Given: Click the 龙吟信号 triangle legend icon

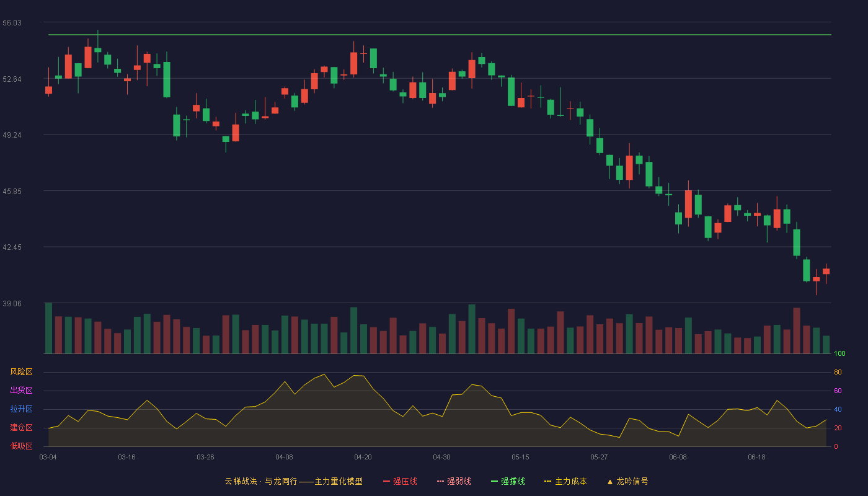Looking at the screenshot, I should [610, 481].
